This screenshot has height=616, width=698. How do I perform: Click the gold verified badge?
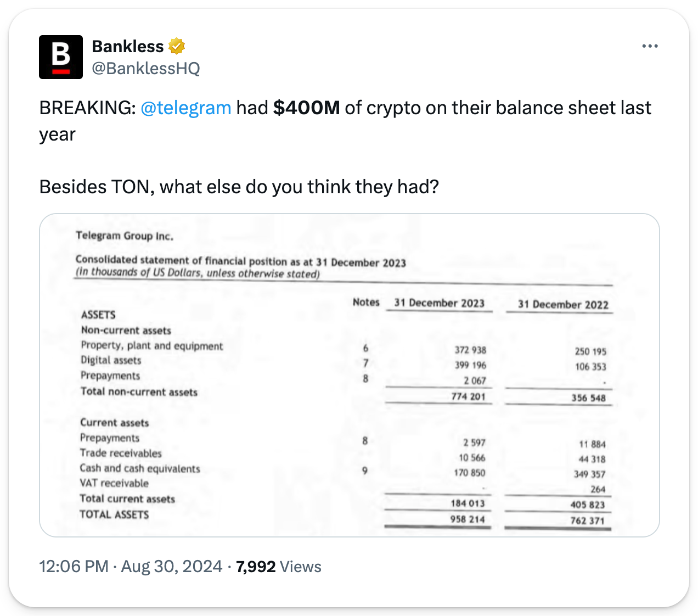coord(176,47)
